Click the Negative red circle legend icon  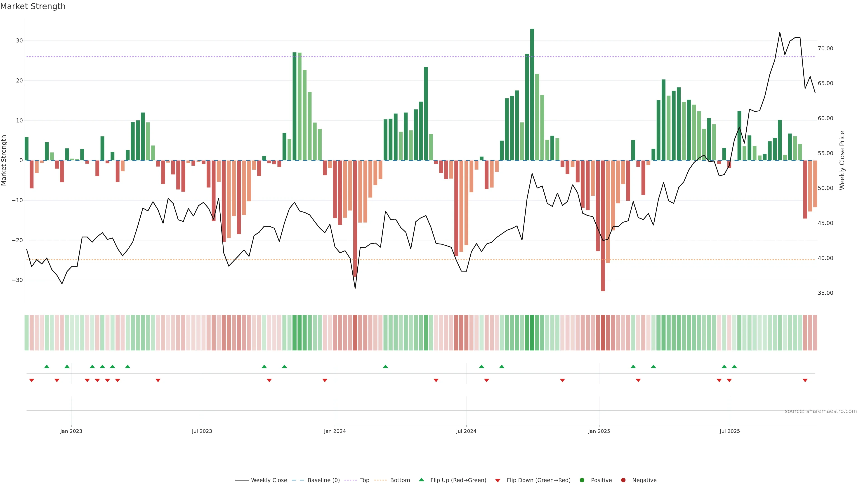pos(623,480)
